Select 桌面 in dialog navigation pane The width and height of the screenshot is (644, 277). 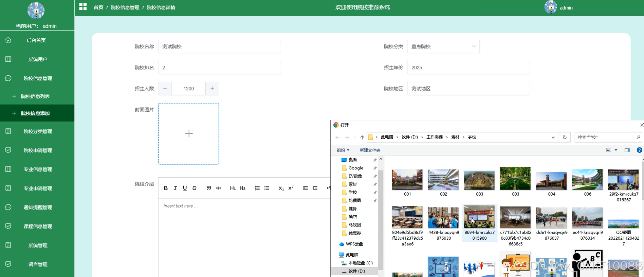352,160
